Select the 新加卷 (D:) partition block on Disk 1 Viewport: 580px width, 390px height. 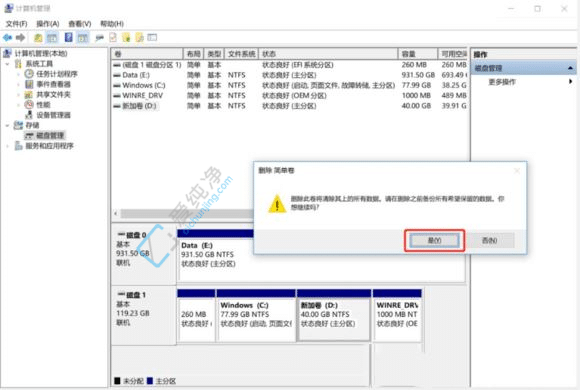pos(334,315)
